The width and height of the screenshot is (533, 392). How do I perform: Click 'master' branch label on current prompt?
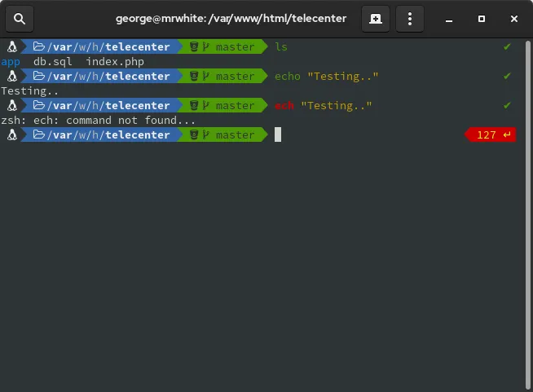(235, 134)
